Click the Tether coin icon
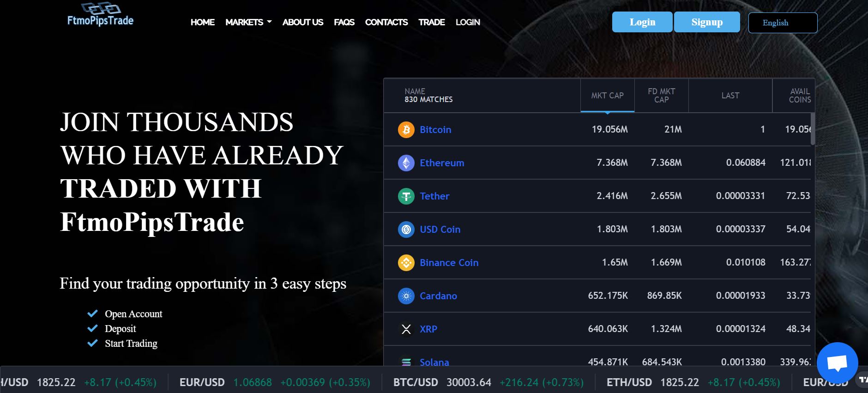 pyautogui.click(x=406, y=196)
